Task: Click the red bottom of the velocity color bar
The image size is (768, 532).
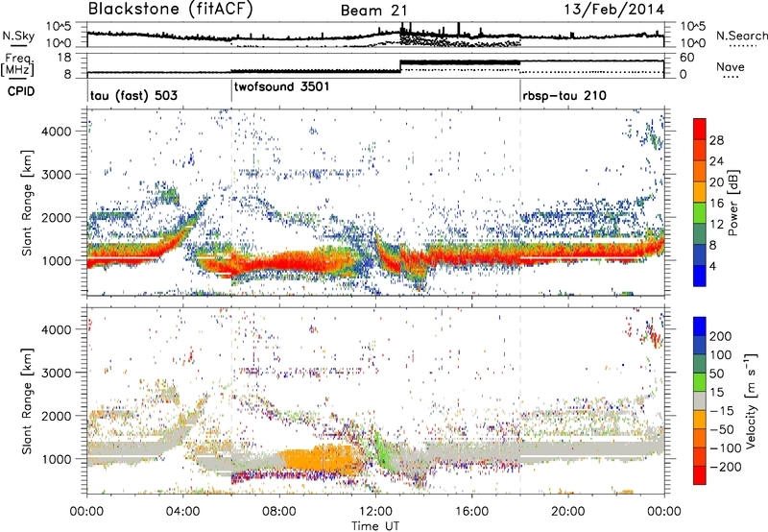Action: coord(700,475)
